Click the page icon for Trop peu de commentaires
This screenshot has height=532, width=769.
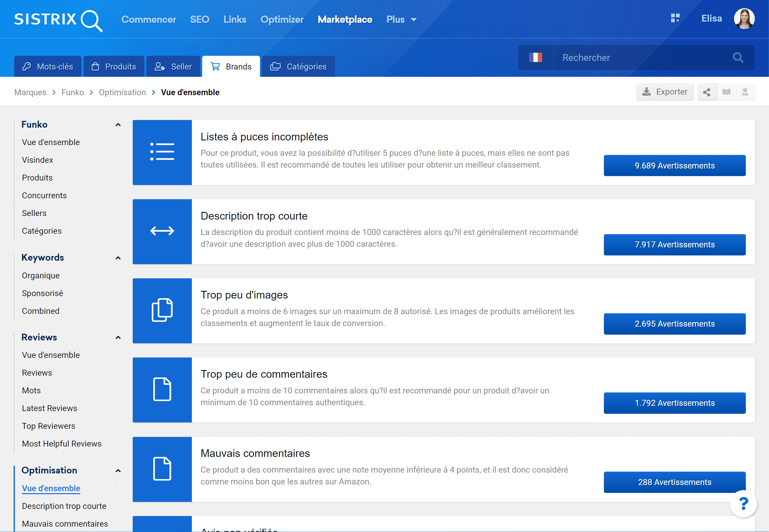point(162,390)
